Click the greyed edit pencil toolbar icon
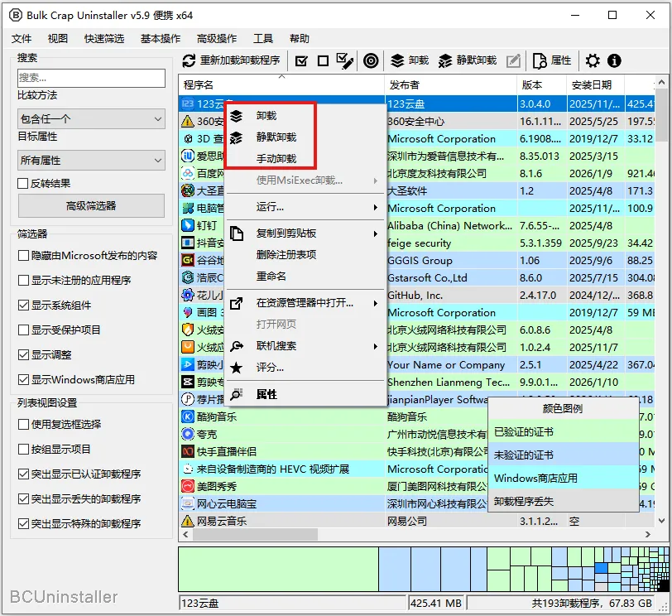The height and width of the screenshot is (616, 672). pyautogui.click(x=513, y=61)
